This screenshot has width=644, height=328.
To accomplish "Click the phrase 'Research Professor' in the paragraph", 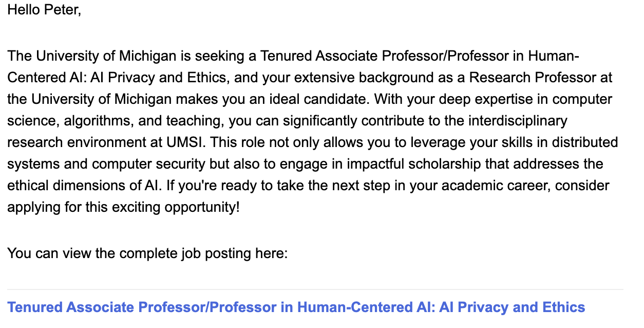I will point(532,78).
